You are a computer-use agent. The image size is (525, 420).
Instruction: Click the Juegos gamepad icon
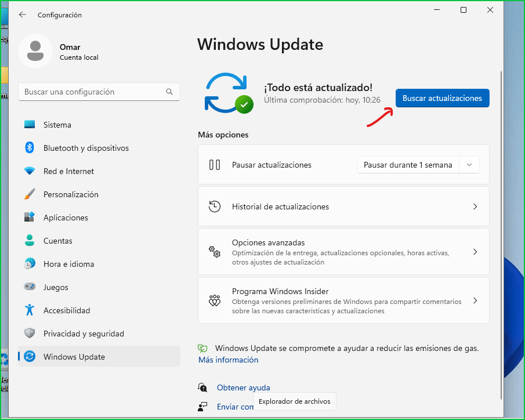tap(30, 287)
